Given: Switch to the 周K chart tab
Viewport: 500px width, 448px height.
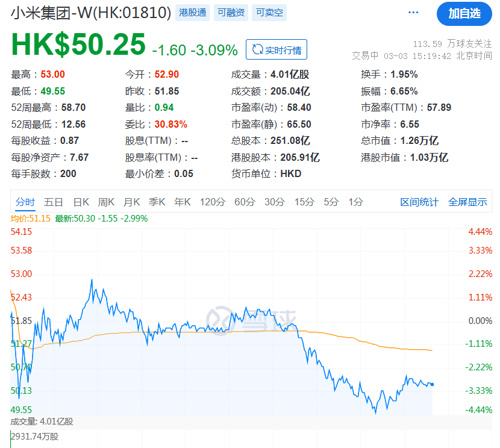Looking at the screenshot, I should (106, 202).
